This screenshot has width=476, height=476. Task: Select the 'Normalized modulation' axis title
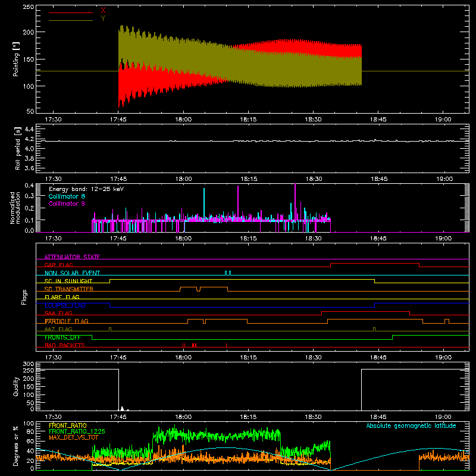tap(15, 208)
